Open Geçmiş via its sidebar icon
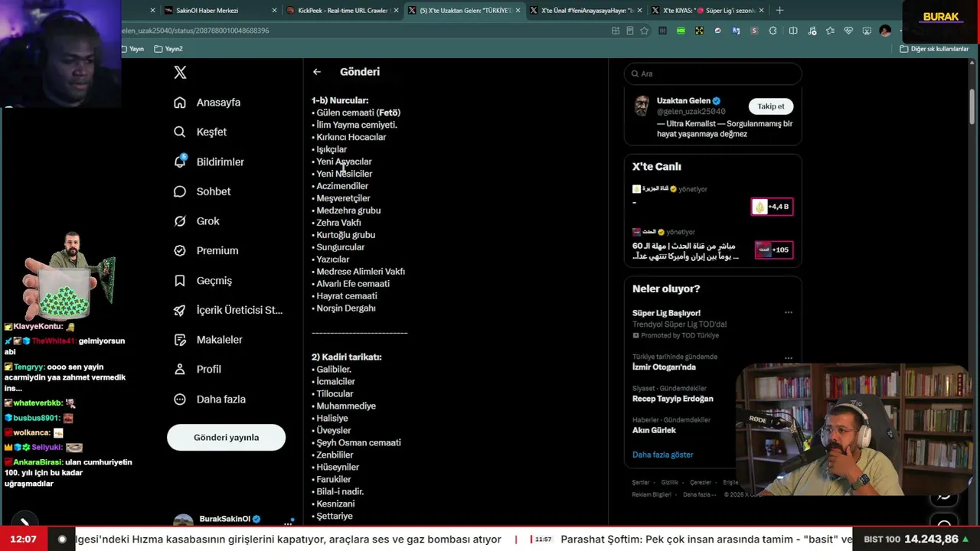This screenshot has width=980, height=551. (x=180, y=281)
